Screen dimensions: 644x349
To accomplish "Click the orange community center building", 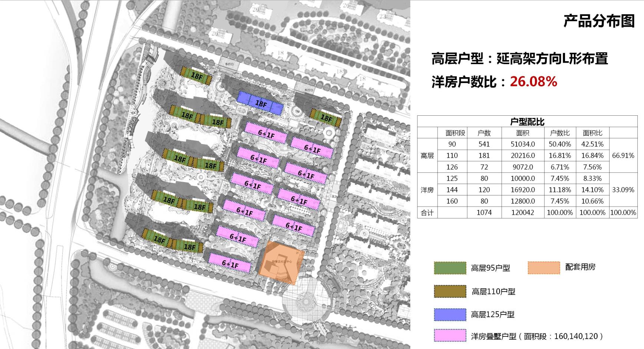I will [282, 262].
